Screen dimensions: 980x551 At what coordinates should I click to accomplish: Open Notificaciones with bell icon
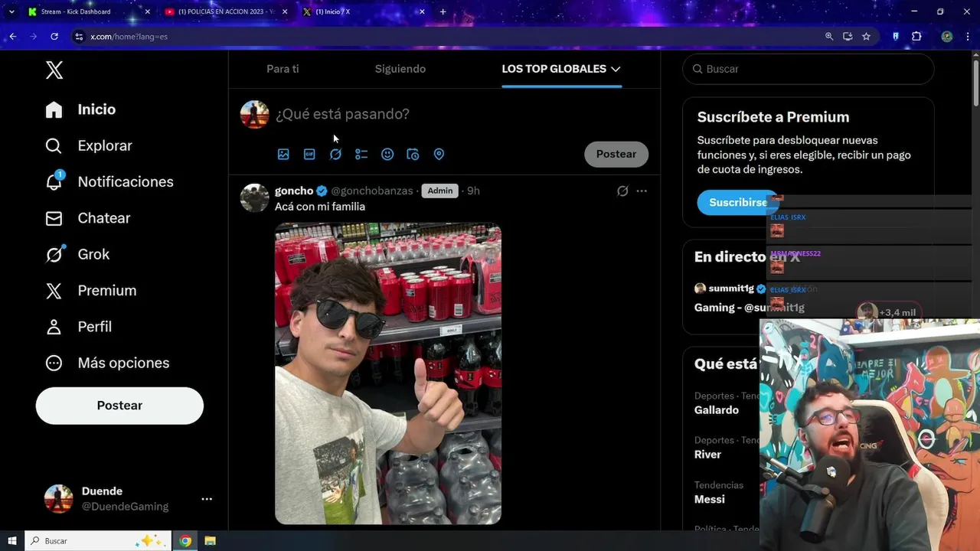click(x=109, y=181)
